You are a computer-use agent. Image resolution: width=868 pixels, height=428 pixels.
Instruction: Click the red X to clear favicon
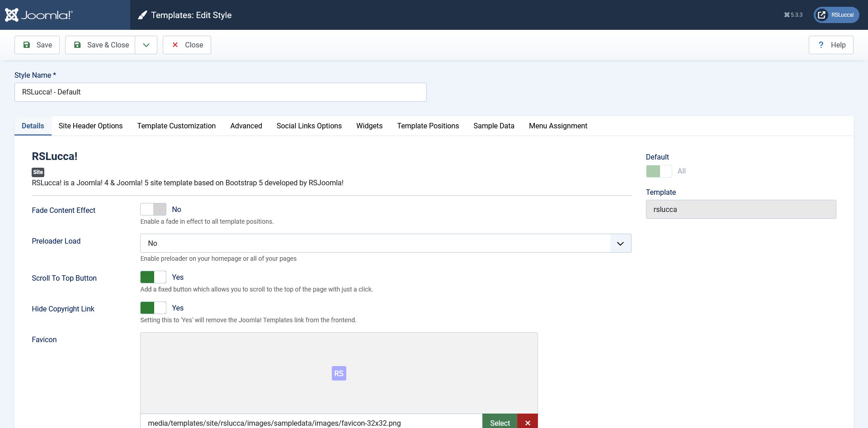[x=527, y=423]
